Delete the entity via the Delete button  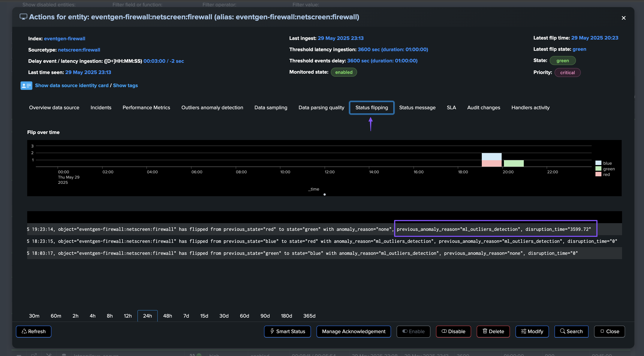[x=493, y=331]
